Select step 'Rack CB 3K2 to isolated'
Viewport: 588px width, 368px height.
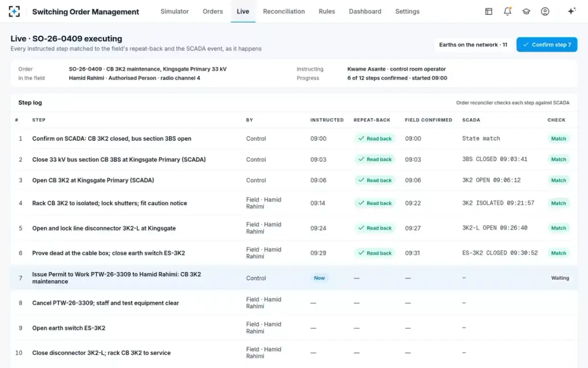110,203
